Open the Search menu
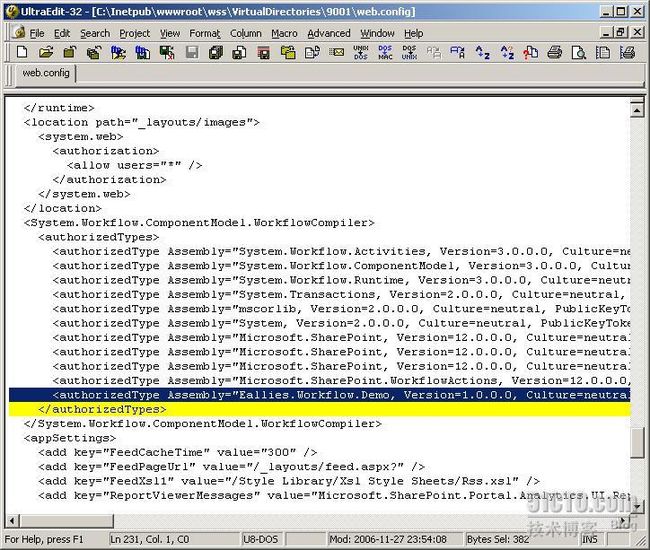Viewport: 650px width, 550px height. [95, 33]
